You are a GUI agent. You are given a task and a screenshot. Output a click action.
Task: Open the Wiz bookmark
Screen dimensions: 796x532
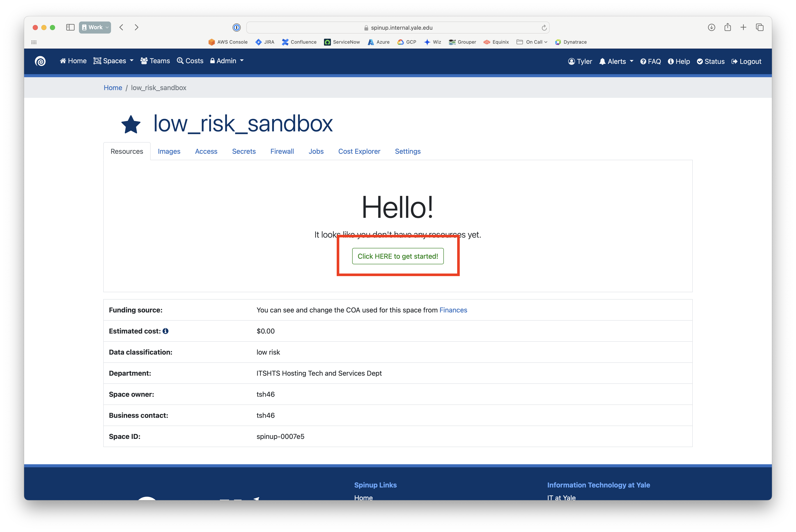coord(432,42)
